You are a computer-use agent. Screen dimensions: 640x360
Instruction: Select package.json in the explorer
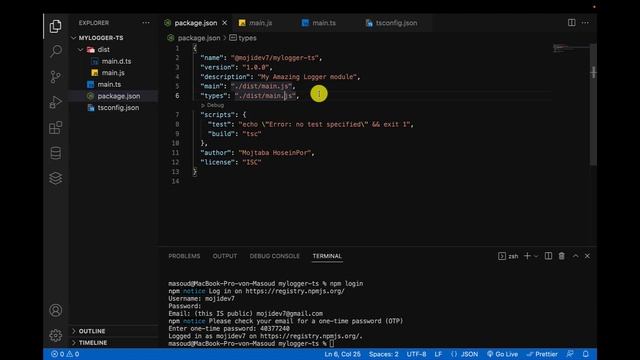tap(119, 96)
